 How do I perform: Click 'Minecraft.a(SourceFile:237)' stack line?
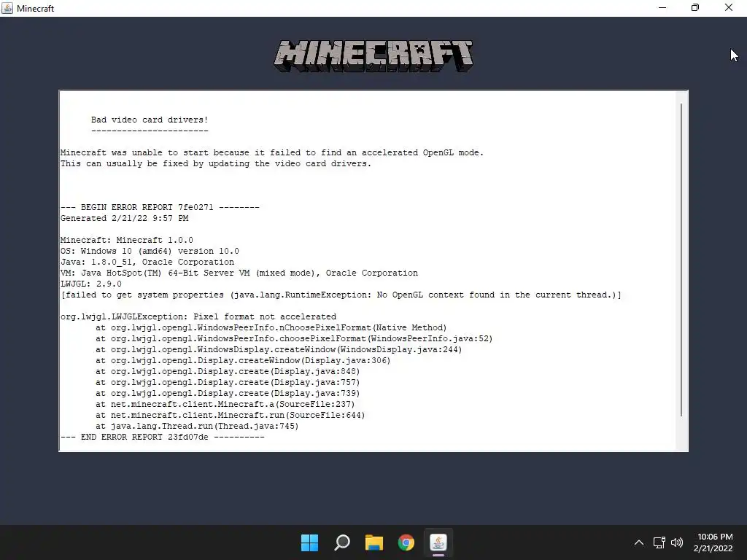tap(225, 404)
